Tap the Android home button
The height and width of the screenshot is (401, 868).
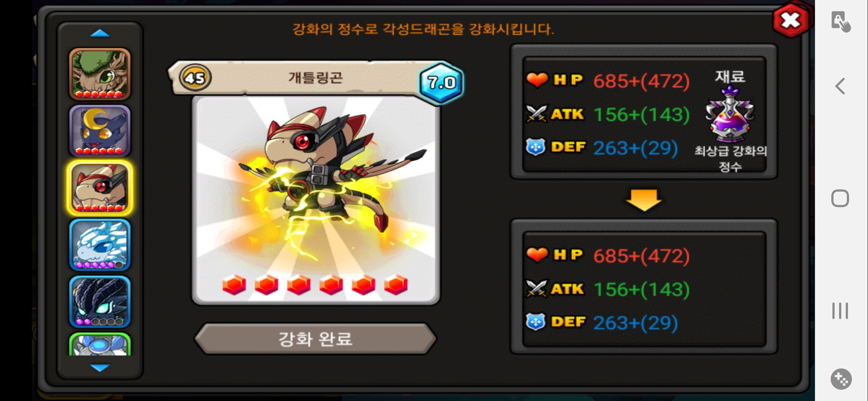click(x=840, y=198)
